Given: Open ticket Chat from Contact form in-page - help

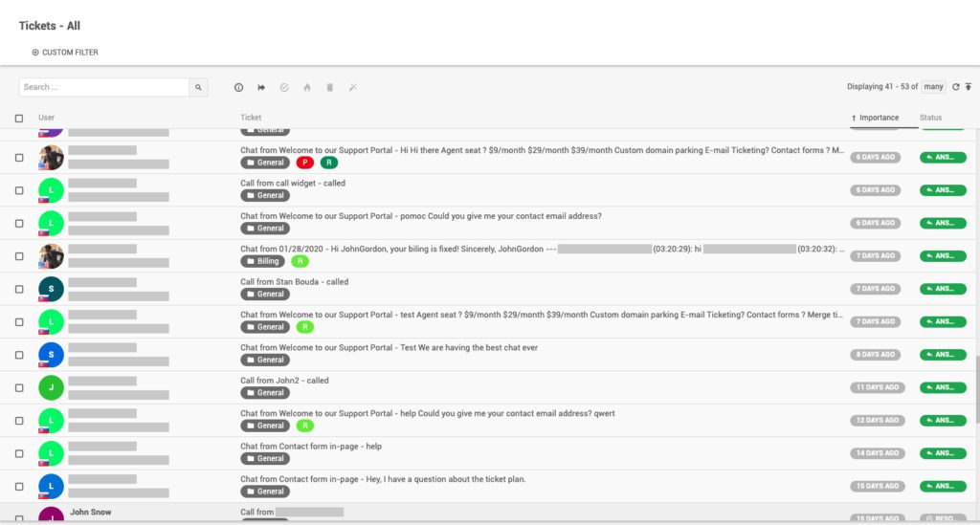Looking at the screenshot, I should pyautogui.click(x=311, y=447).
